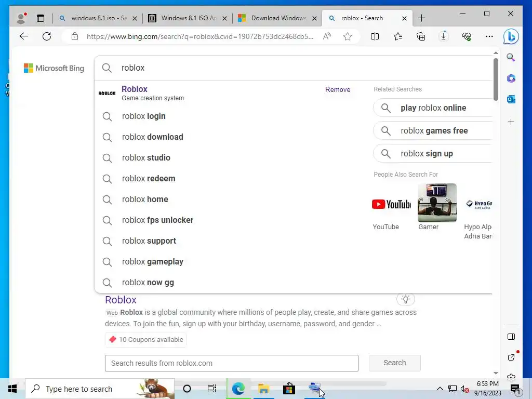Switch to windows 8.1 iso search tab
The width and height of the screenshot is (532, 399).
[98, 18]
